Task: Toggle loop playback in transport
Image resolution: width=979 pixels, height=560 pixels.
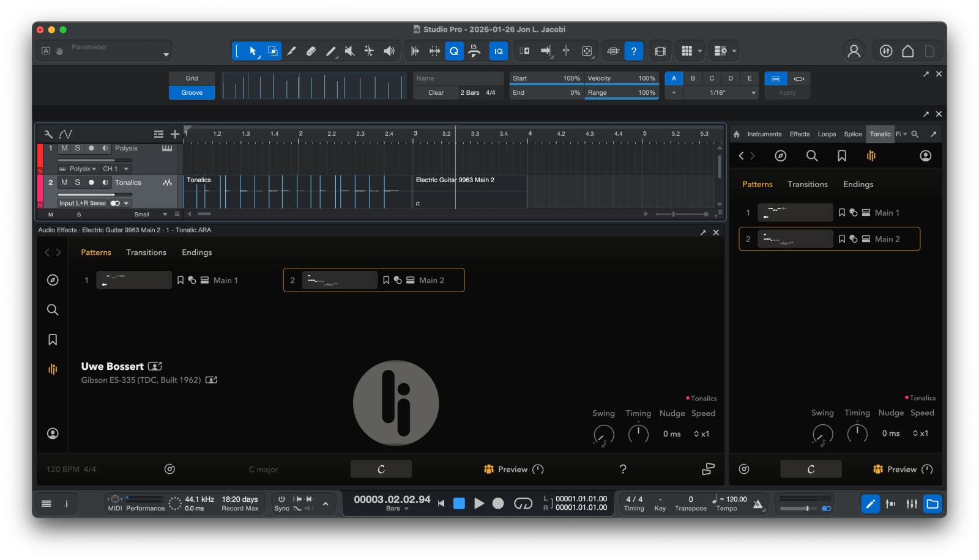Action: (523, 503)
